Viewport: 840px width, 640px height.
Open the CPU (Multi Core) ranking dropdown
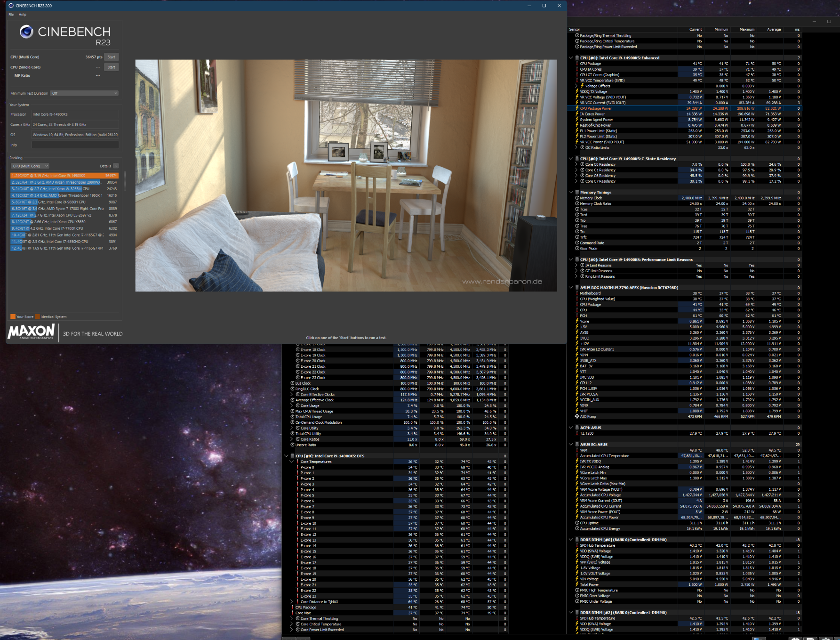[30, 166]
